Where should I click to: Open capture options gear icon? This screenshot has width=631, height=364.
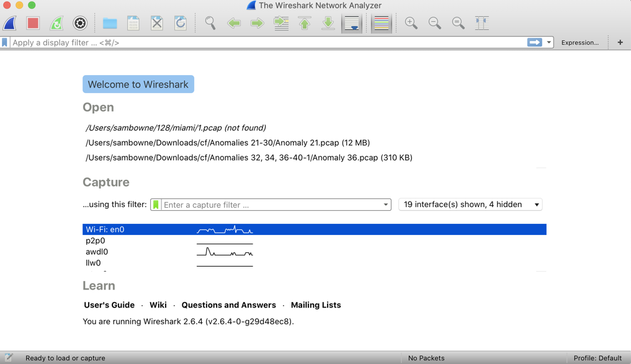[79, 23]
